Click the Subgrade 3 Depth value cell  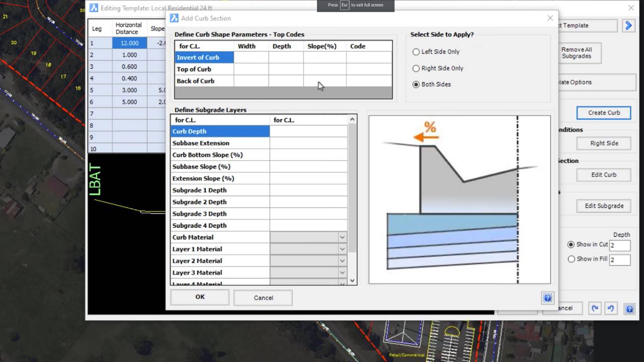coord(308,214)
